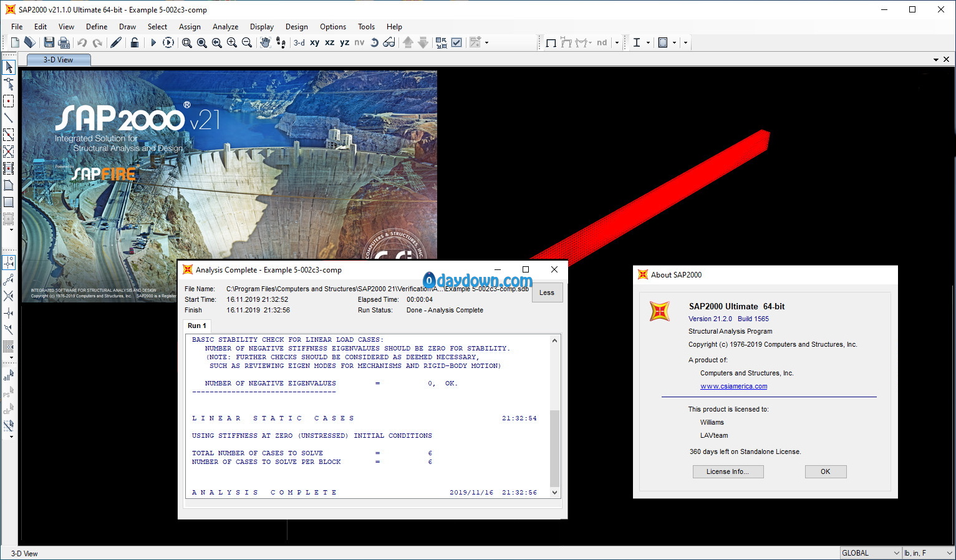Viewport: 956px width, 560px height.
Task: Click the Zoom Out magnifier
Action: 247,42
